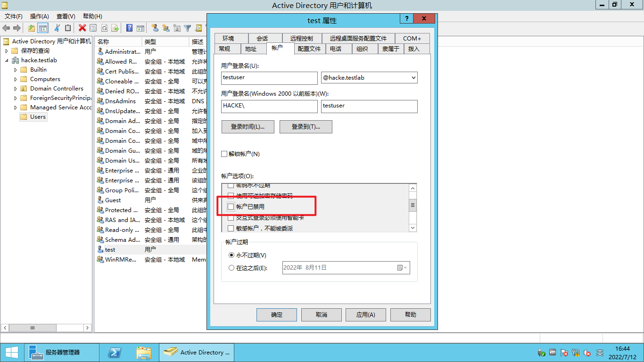Open the @hacke.testlab domain suffix dropdown
This screenshot has width=644, height=362.
click(413, 78)
